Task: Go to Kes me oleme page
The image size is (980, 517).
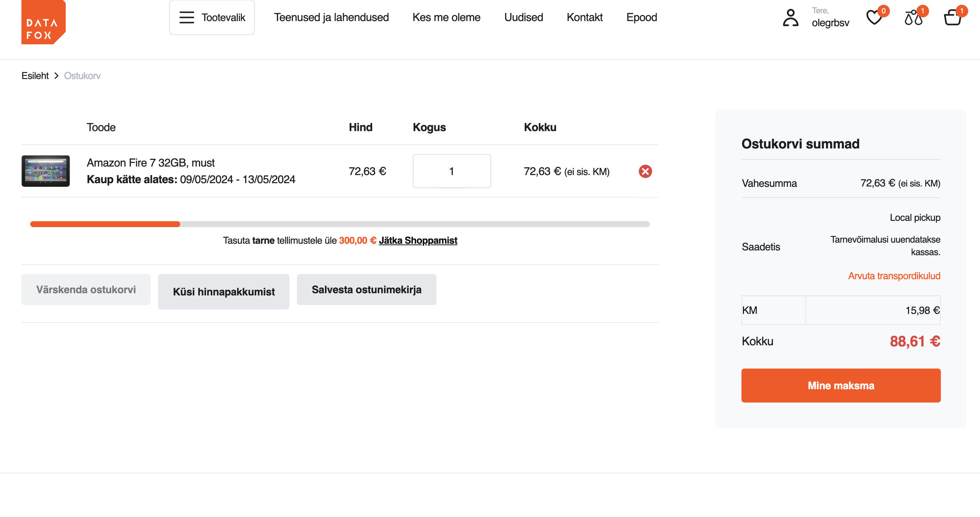Action: point(446,17)
